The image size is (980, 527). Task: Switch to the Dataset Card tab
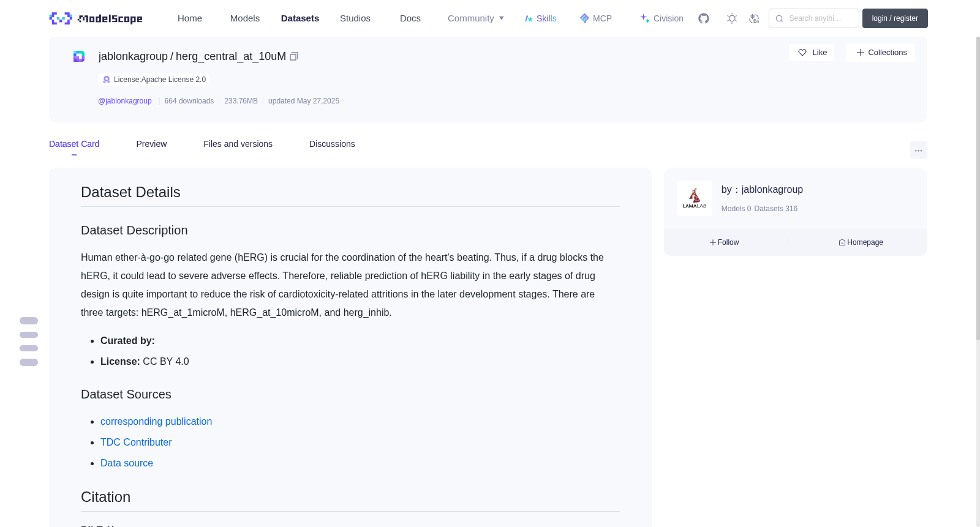(x=74, y=144)
